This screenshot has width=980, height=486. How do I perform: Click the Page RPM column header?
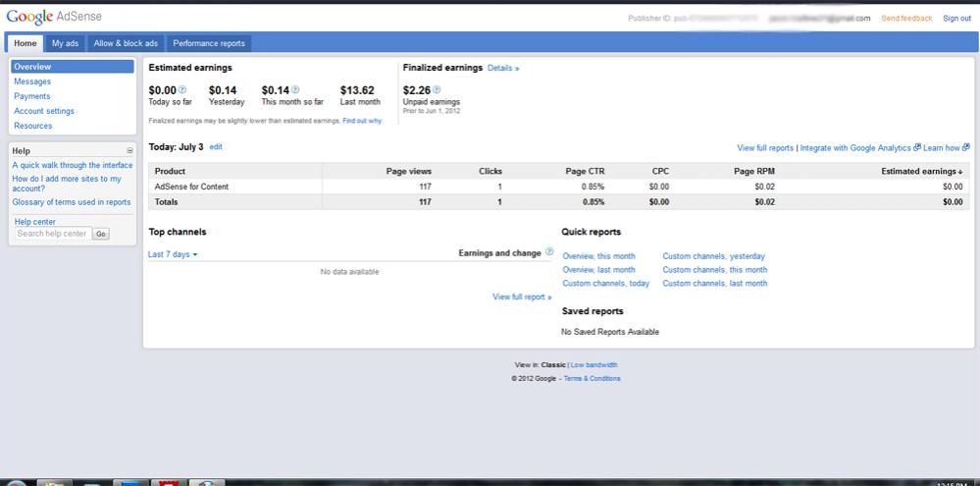click(x=754, y=172)
